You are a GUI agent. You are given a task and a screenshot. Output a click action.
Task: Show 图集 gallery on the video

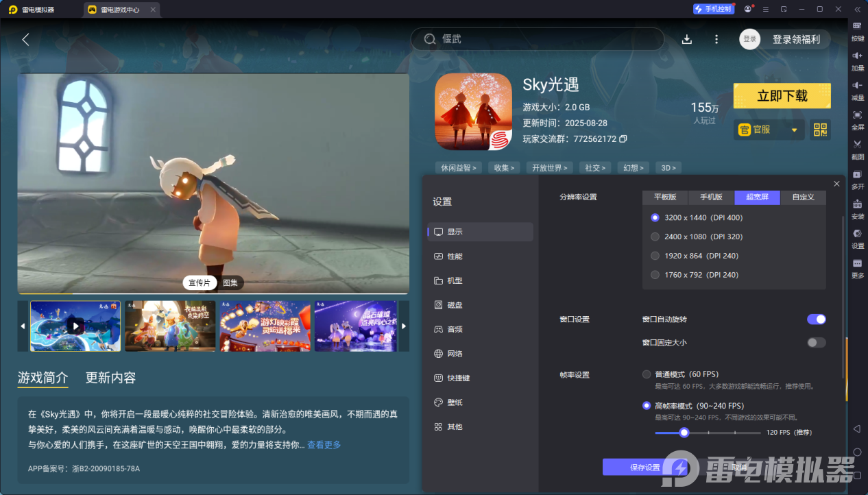(x=230, y=283)
